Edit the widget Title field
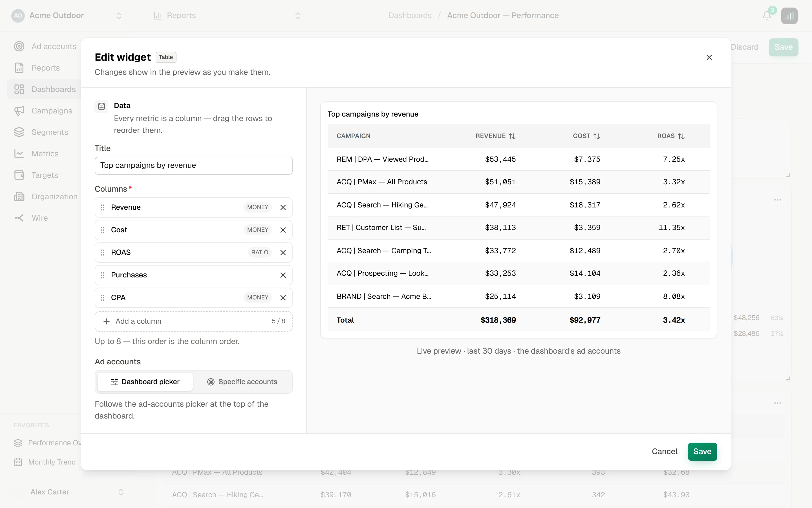 [194, 166]
